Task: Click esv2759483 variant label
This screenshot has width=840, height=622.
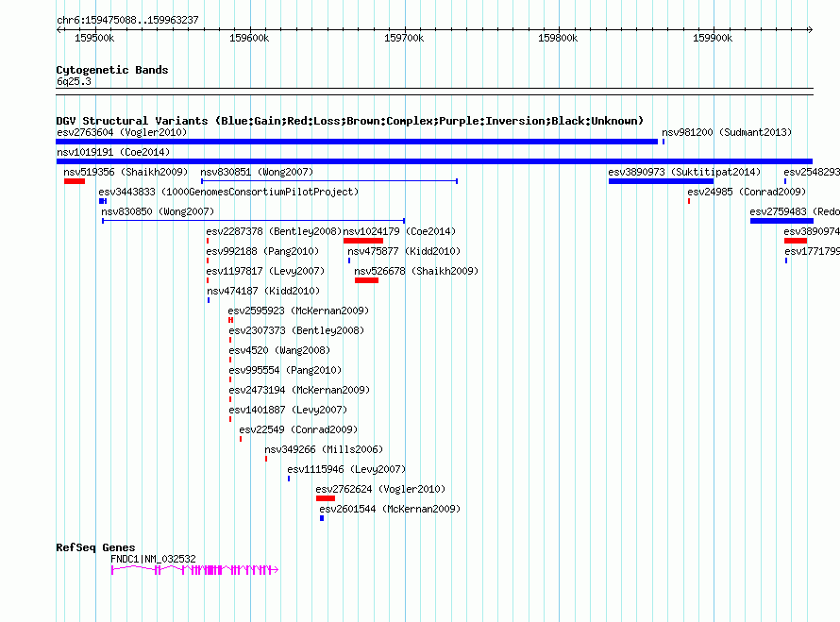Action: pyautogui.click(x=795, y=211)
